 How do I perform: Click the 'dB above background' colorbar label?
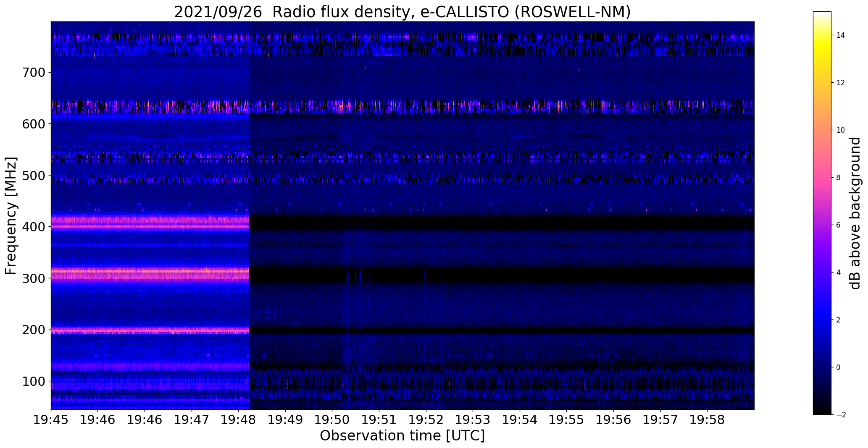855,213
